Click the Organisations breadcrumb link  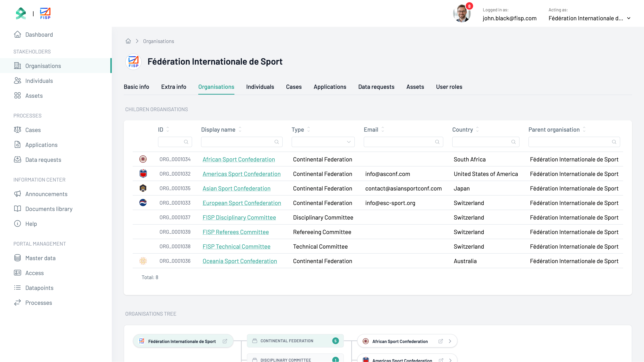tap(159, 41)
